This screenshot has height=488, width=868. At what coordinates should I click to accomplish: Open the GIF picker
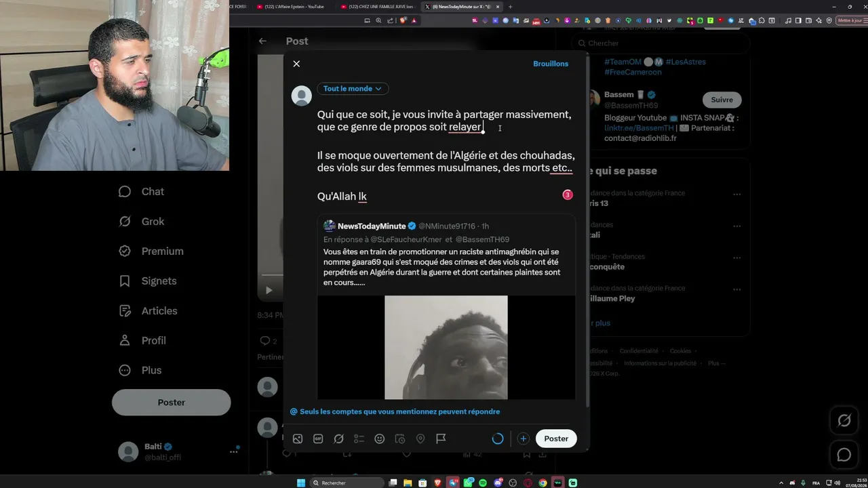coord(318,439)
